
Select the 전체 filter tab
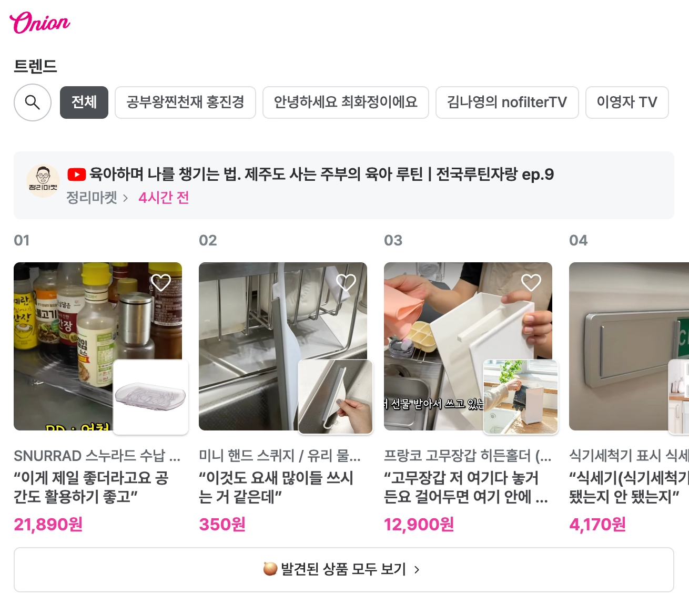tap(84, 102)
